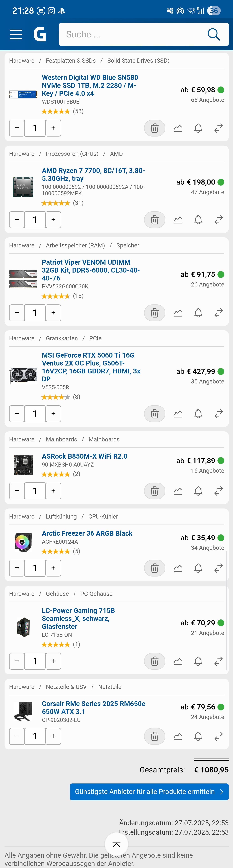Image resolution: width=233 pixels, height=868 pixels.
Task: Remove the ASRock B850M-X mainboard
Action: click(155, 491)
